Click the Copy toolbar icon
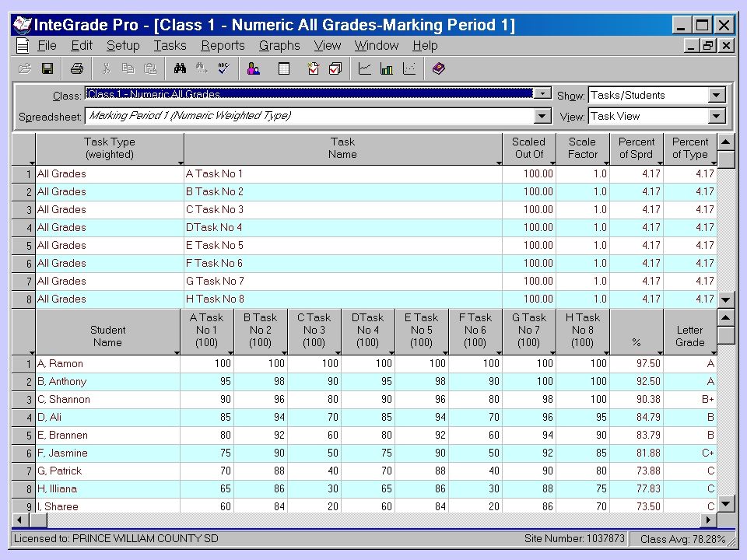The image size is (747, 560). (x=128, y=68)
